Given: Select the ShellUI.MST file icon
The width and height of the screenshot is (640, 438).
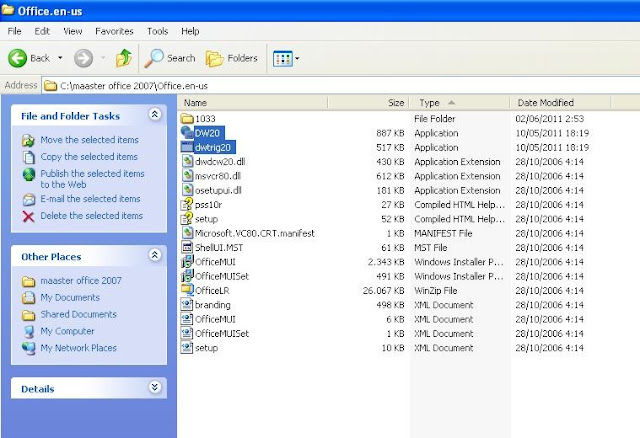Looking at the screenshot, I should click(x=187, y=247).
